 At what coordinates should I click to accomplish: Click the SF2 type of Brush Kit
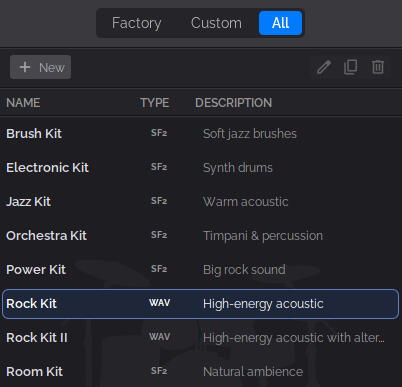click(159, 133)
